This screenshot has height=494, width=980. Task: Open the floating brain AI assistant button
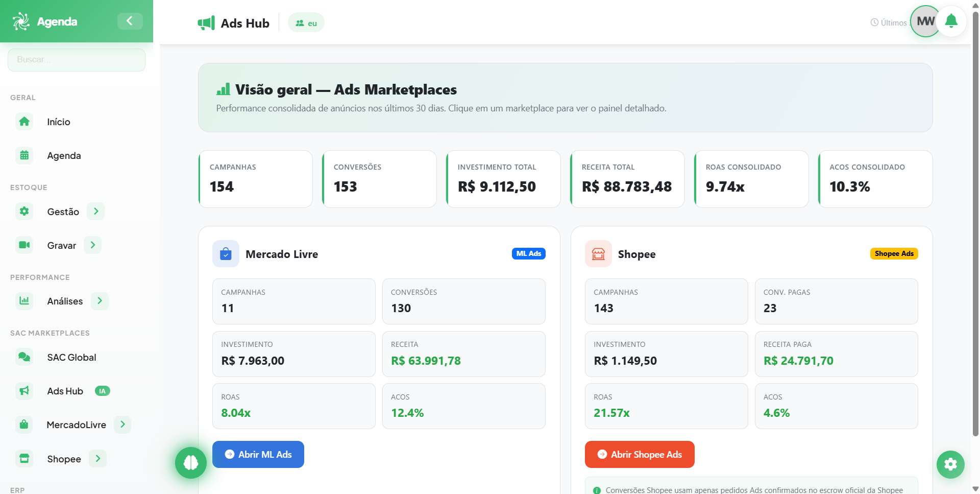[191, 463]
